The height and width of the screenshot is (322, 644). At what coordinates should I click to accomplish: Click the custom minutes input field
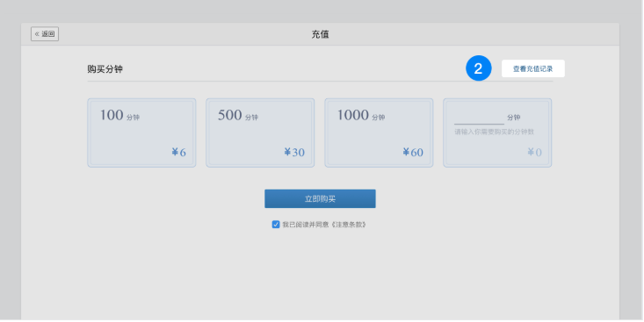coord(479,118)
